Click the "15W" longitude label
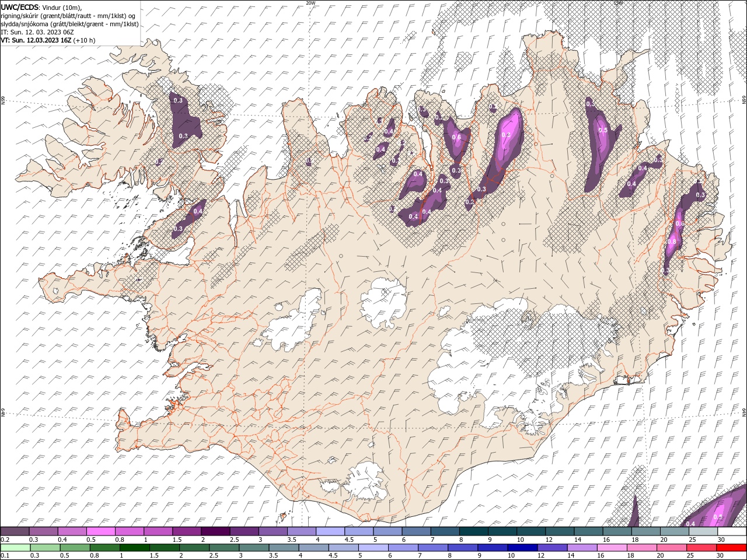The image size is (747, 560). click(x=618, y=2)
